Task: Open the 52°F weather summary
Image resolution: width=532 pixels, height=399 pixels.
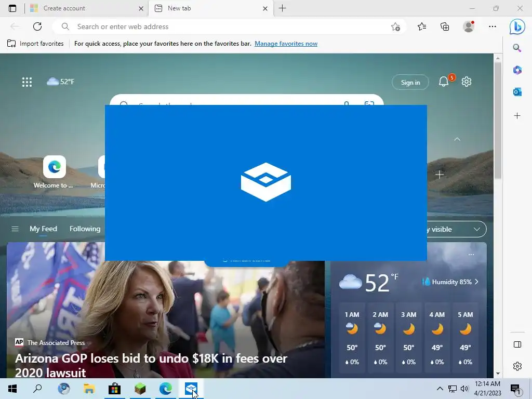Action: 60,82
